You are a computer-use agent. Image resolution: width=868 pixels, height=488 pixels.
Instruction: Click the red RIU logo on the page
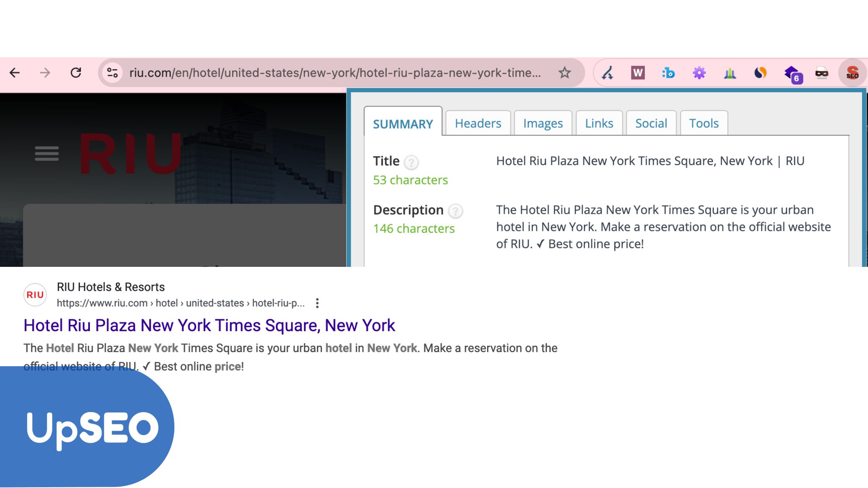tap(131, 153)
